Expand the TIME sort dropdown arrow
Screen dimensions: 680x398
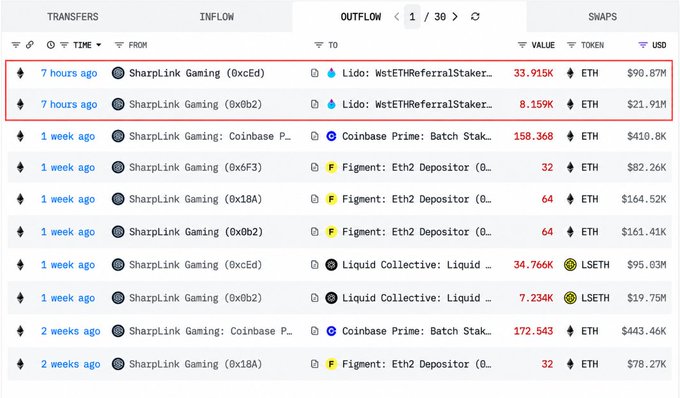pyautogui.click(x=98, y=45)
